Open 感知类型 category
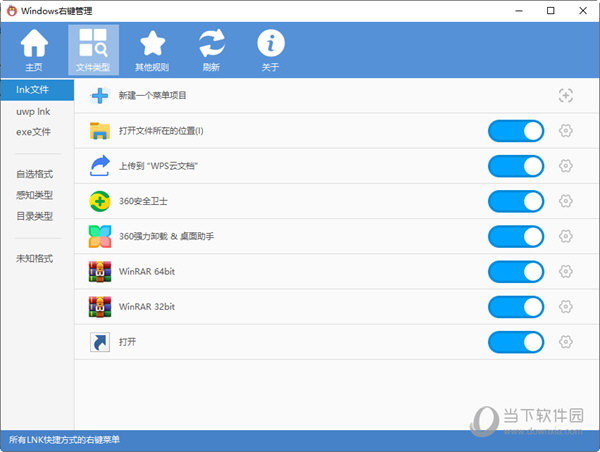This screenshot has width=600, height=452. point(34,195)
